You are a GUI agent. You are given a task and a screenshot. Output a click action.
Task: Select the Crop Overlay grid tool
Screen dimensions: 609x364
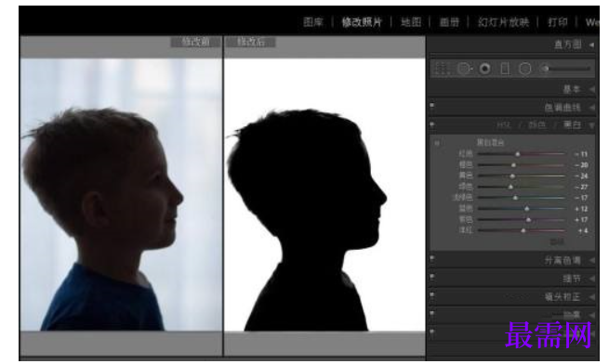click(x=442, y=69)
